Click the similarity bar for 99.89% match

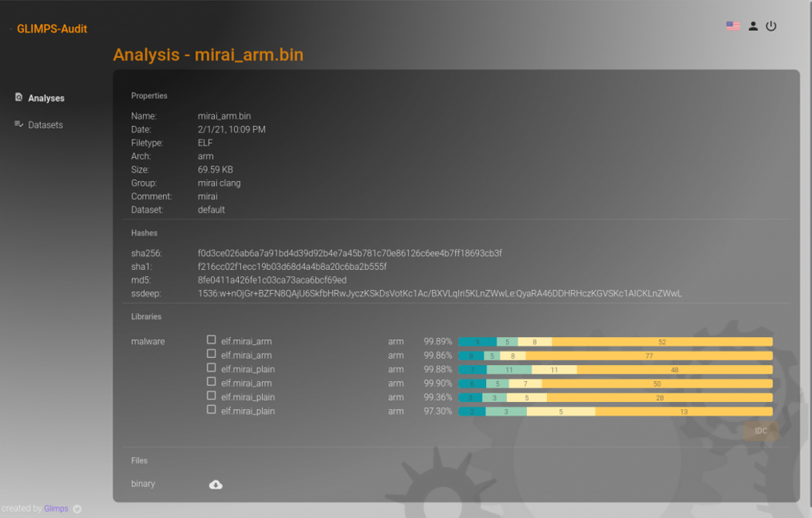(615, 342)
